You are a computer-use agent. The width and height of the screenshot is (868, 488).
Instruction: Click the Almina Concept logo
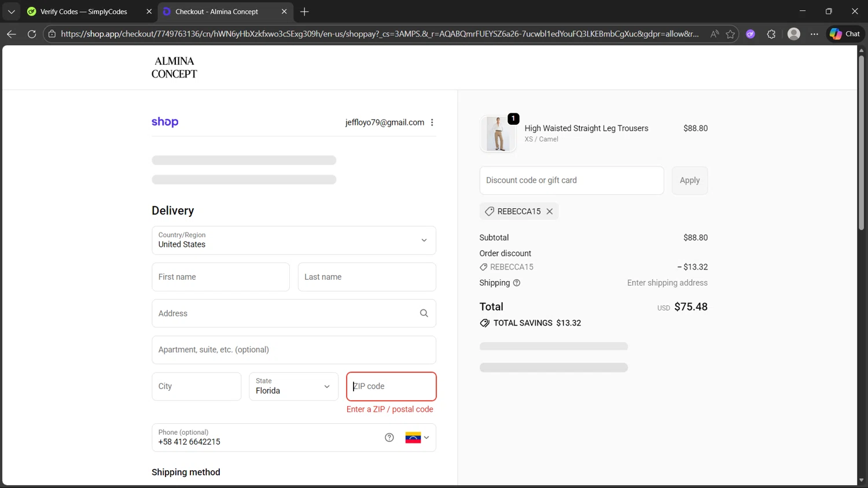[174, 68]
